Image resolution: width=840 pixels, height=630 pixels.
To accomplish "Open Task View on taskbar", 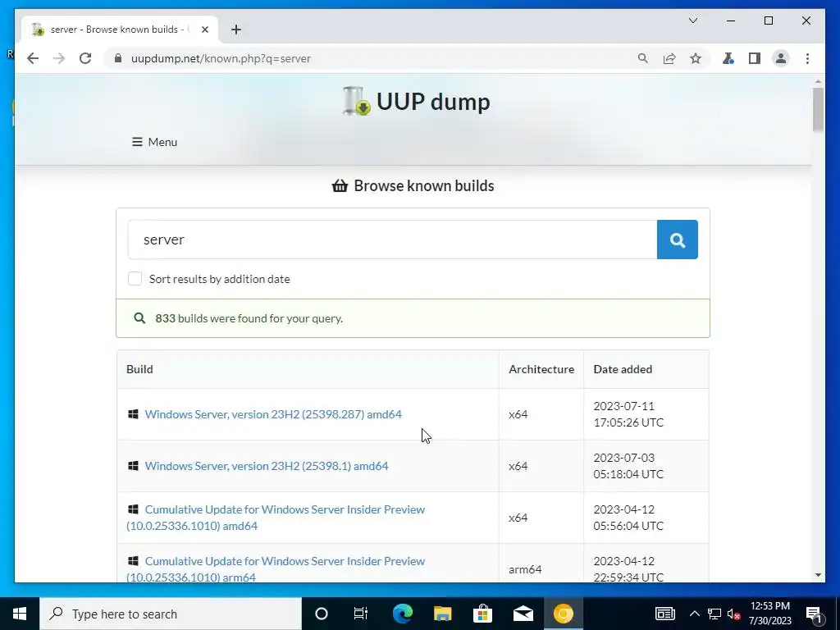I will pos(361,614).
